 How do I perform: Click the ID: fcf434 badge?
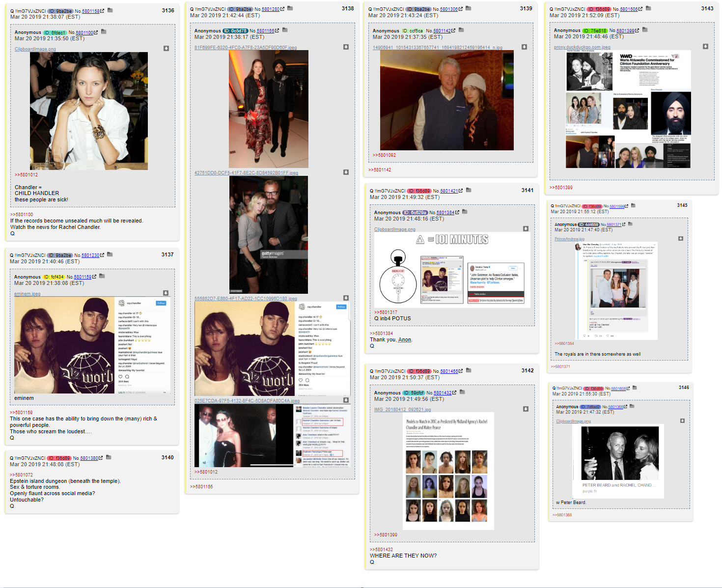tap(54, 277)
